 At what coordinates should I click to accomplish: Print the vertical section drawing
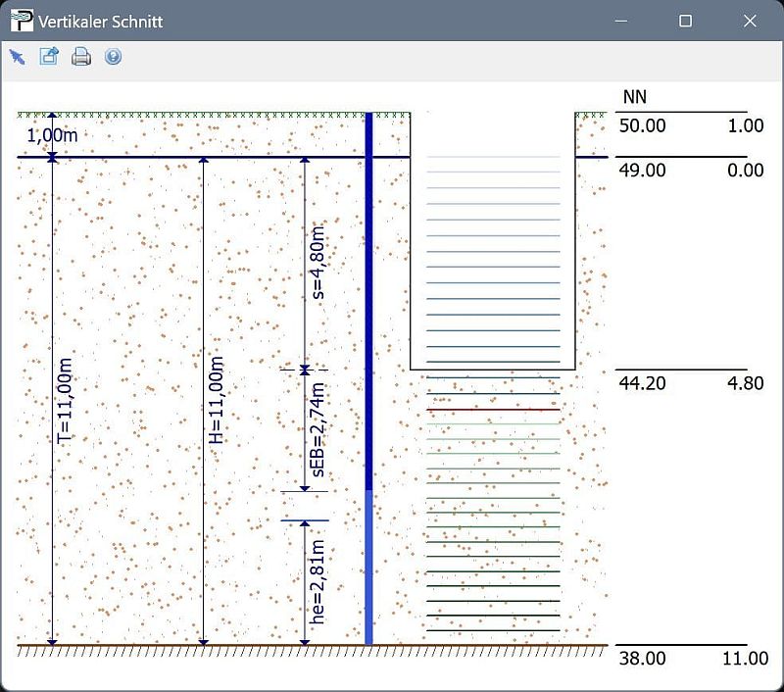coord(81,57)
